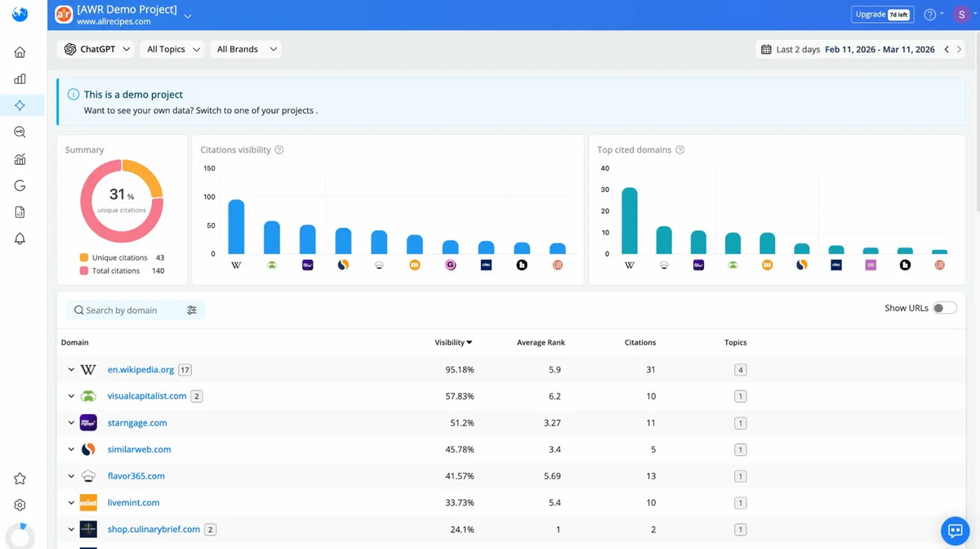This screenshot has width=980, height=549.
Task: Open the shop.culinarybrief.com link
Action: pos(154,529)
